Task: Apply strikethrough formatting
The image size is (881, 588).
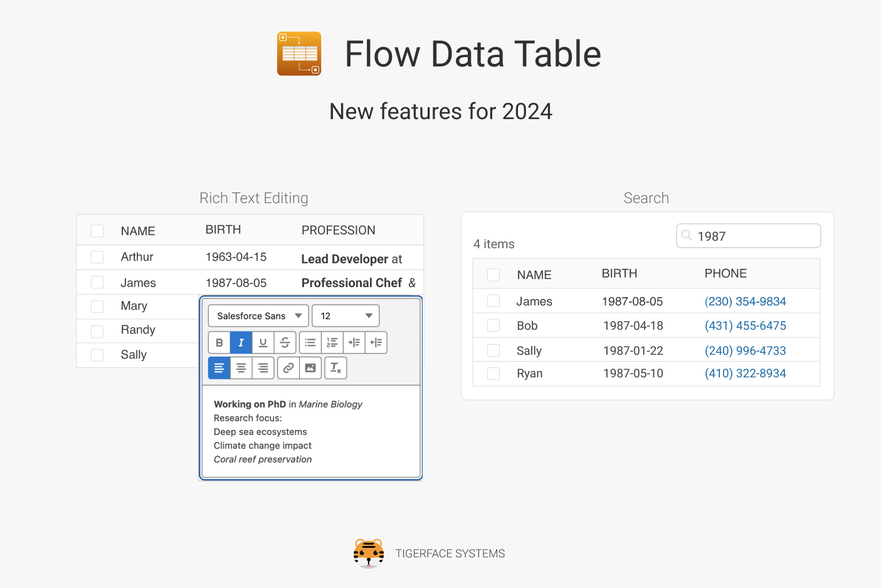Action: [x=285, y=343]
